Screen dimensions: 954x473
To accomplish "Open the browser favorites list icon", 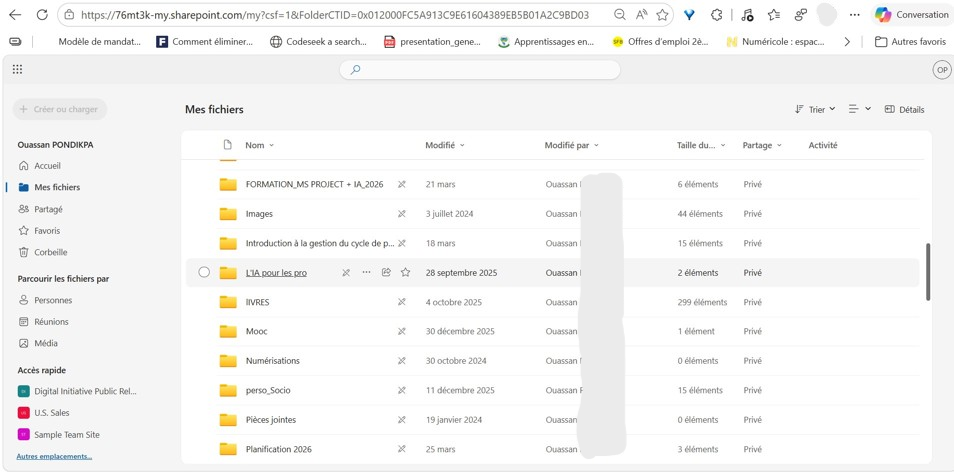I will (x=774, y=15).
